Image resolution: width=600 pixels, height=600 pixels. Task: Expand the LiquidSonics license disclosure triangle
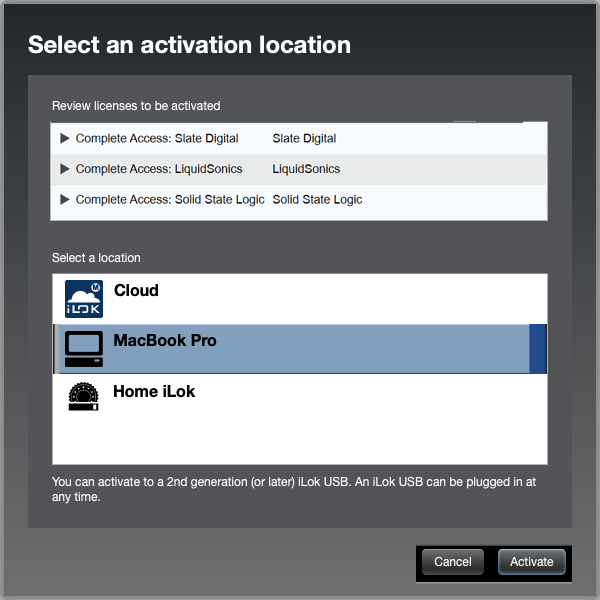click(x=65, y=169)
